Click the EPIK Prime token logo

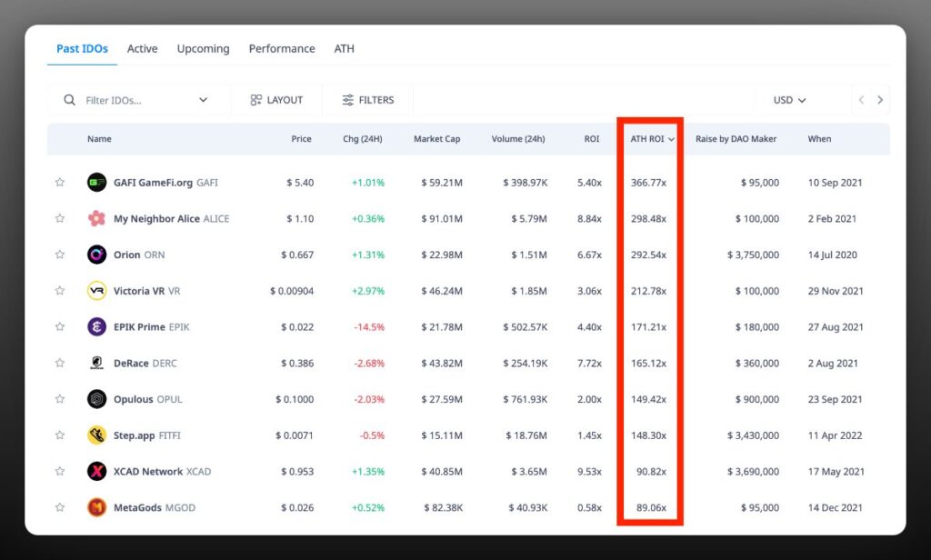tap(96, 327)
